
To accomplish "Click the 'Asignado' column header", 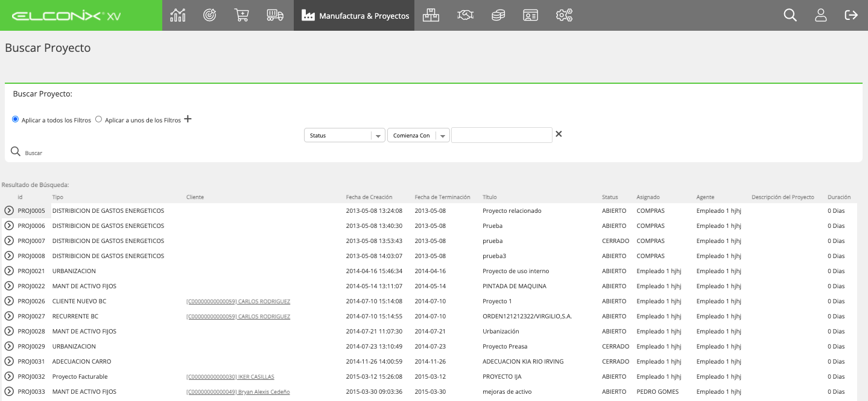I will [x=648, y=197].
